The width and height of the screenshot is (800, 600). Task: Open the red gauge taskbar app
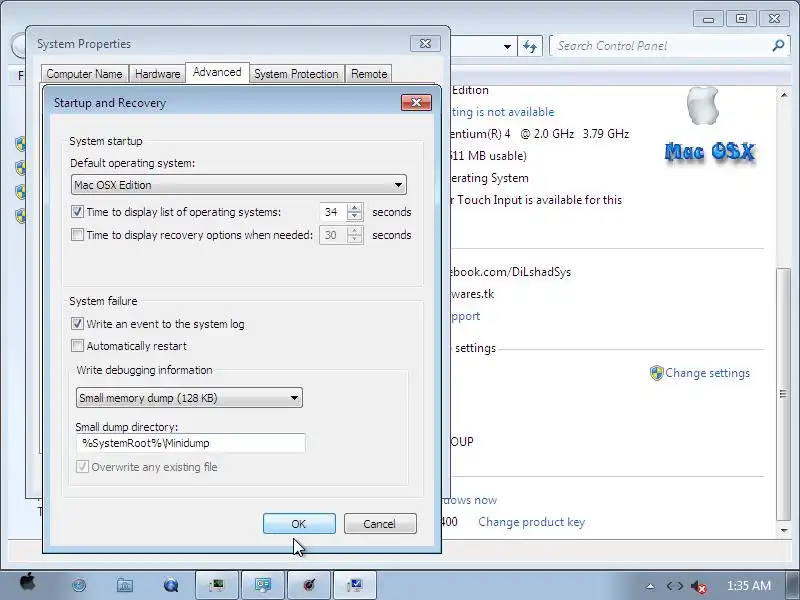[309, 585]
